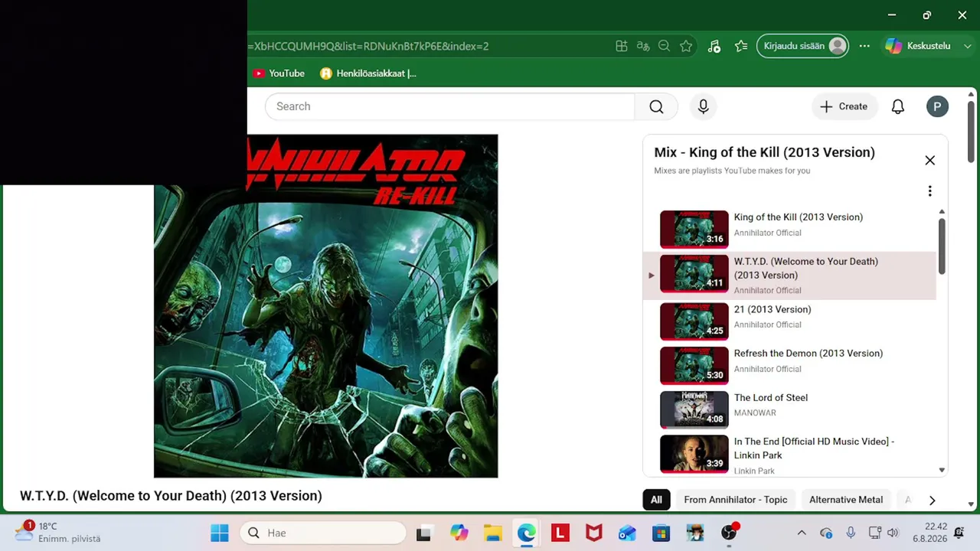Open the red L app on the taskbar
Image resolution: width=980 pixels, height=551 pixels.
pos(560,533)
